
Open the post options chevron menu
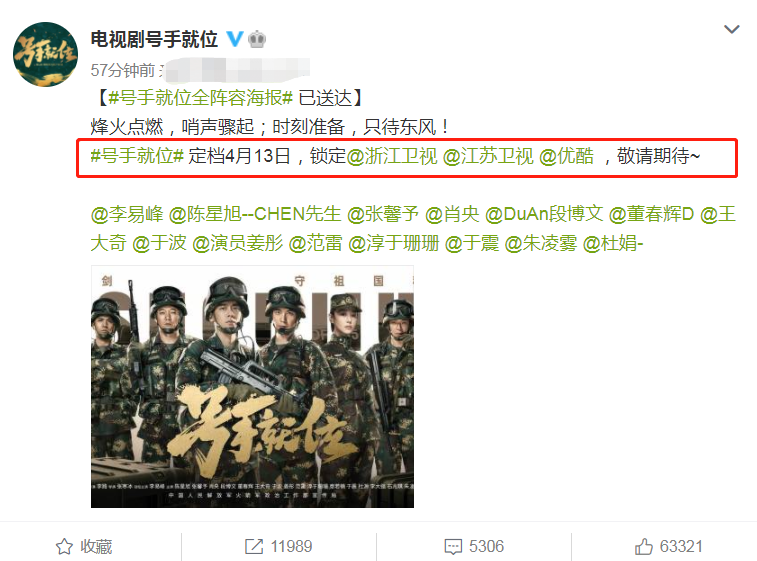click(x=732, y=29)
